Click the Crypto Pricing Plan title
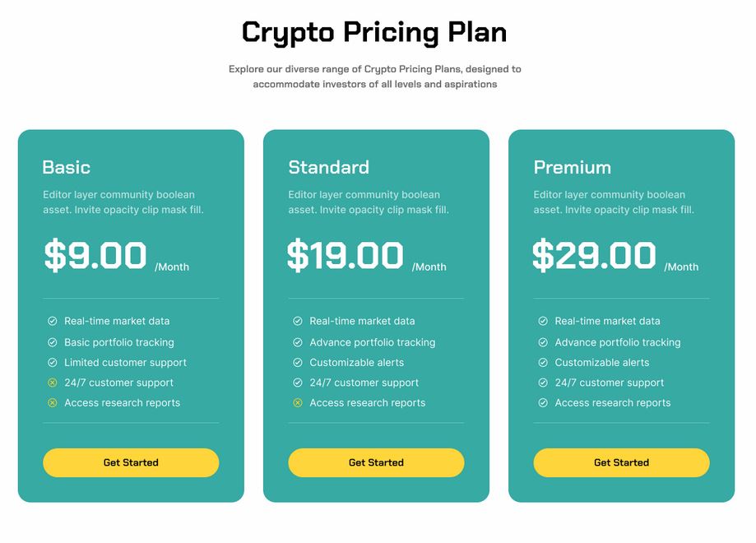The image size is (756, 543). pyautogui.click(x=374, y=33)
